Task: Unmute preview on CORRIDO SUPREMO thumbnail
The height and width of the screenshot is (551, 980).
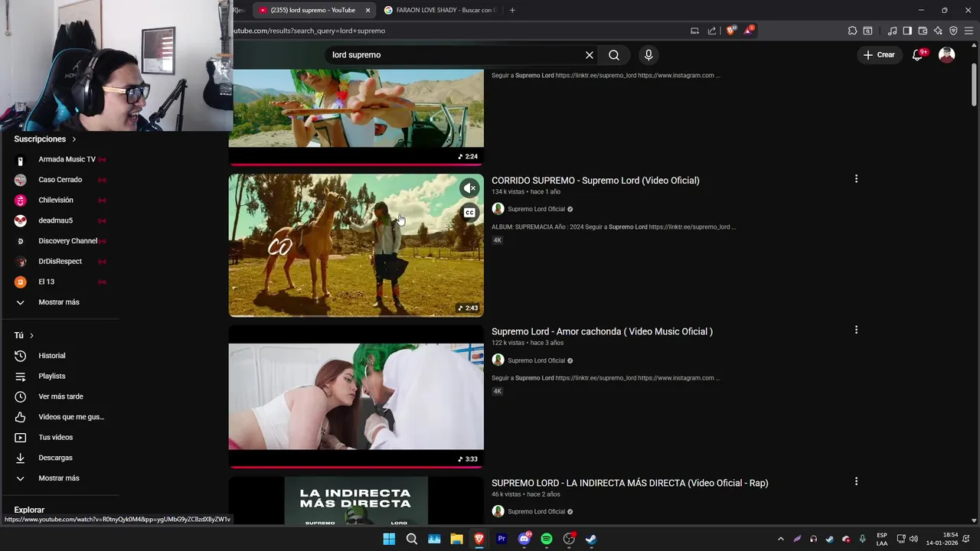Action: pos(469,187)
